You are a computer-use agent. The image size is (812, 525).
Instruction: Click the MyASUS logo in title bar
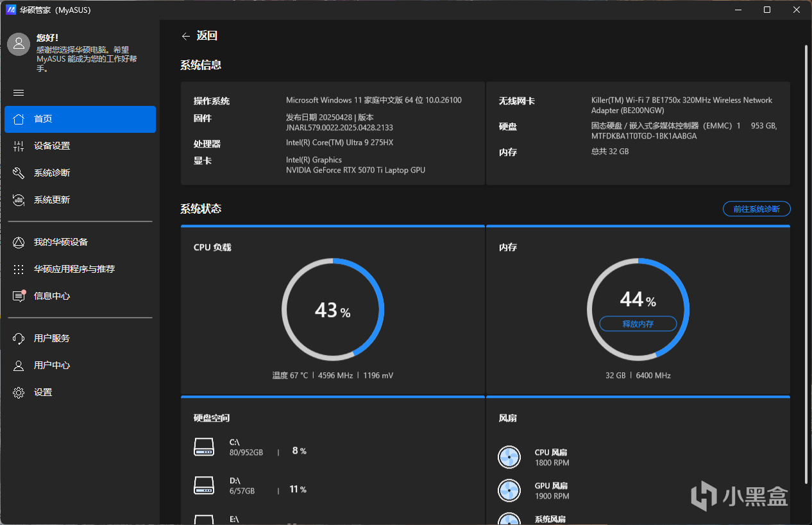11,10
